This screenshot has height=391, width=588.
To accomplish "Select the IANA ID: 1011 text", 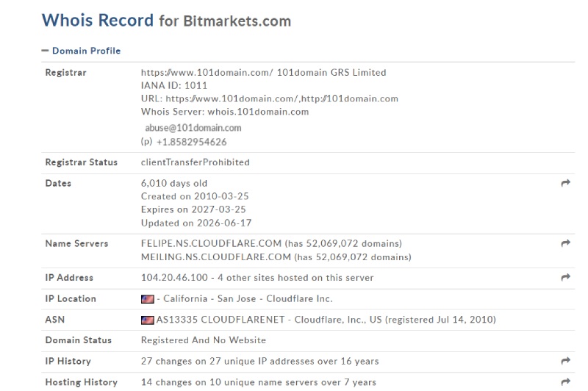I will 174,85.
